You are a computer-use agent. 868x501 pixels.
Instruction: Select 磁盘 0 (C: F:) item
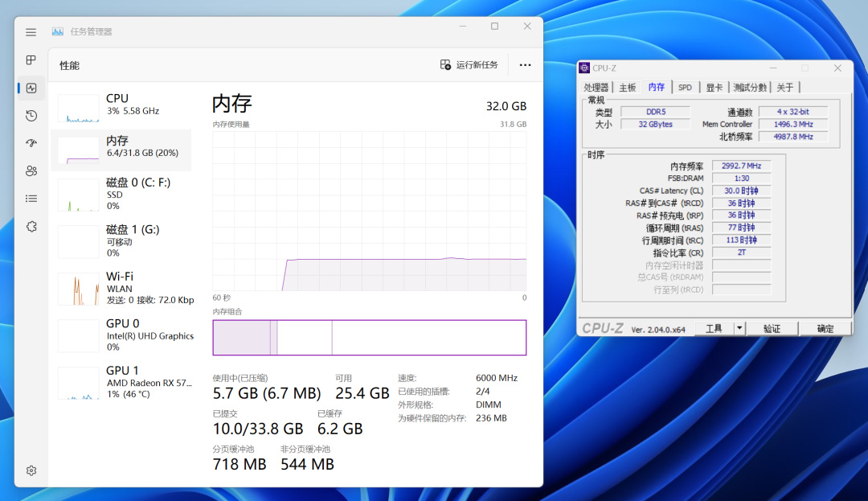(121, 195)
